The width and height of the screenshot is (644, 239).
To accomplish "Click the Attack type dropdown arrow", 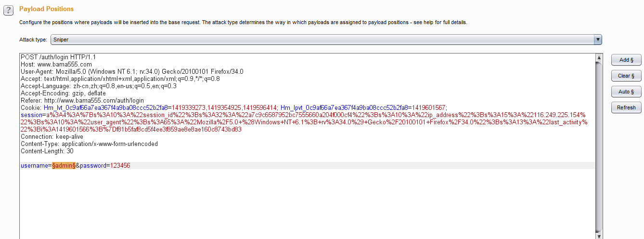I will click(x=598, y=40).
